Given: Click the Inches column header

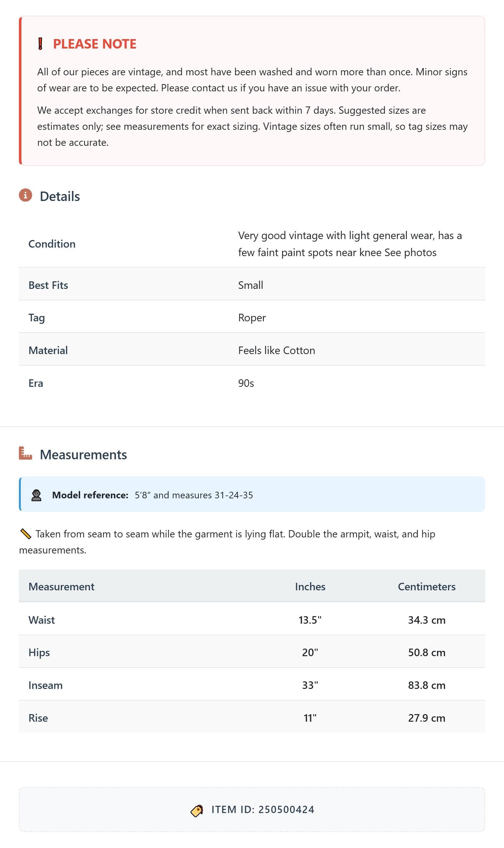Looking at the screenshot, I should click(310, 587).
